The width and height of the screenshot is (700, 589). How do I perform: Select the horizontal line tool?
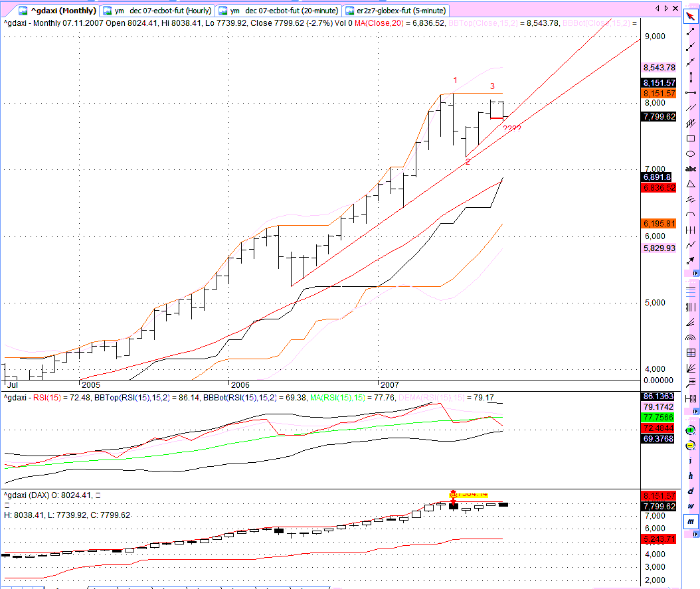(x=691, y=92)
